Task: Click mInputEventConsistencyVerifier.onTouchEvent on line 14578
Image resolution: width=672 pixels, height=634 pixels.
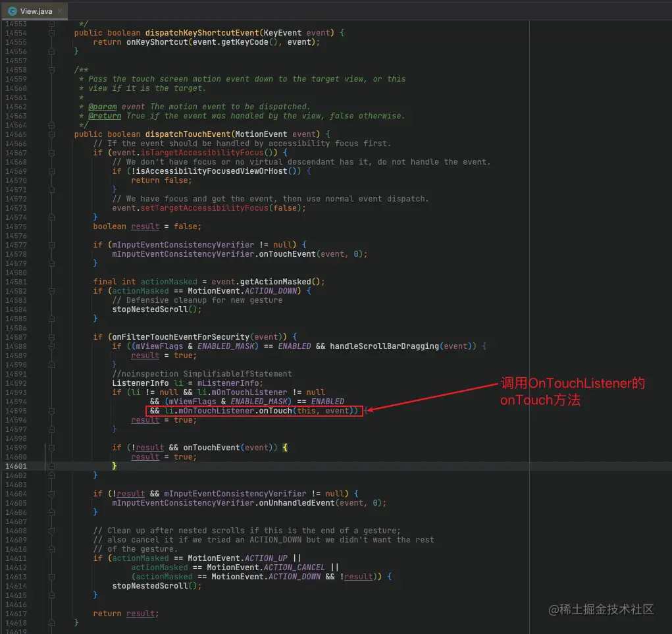Action: point(214,254)
